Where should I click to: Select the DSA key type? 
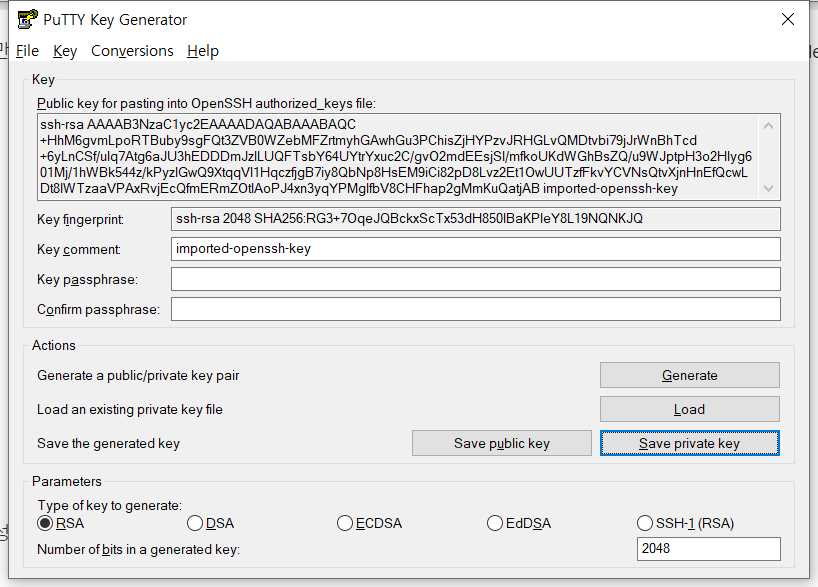click(x=211, y=523)
